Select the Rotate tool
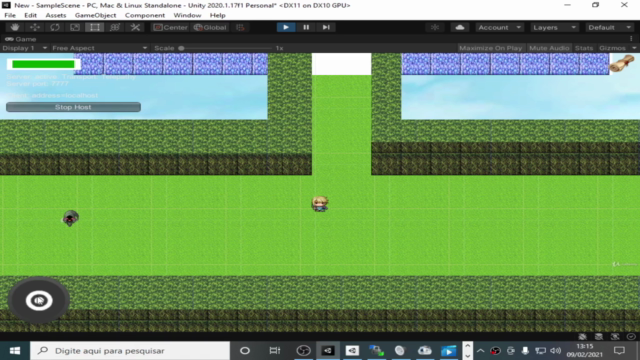 coord(55,27)
